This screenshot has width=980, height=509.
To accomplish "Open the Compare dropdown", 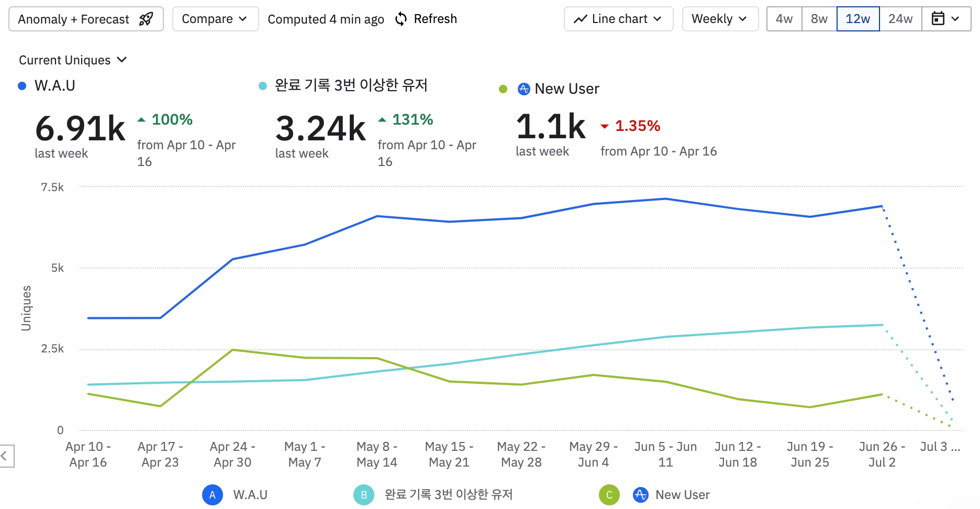I will [215, 19].
